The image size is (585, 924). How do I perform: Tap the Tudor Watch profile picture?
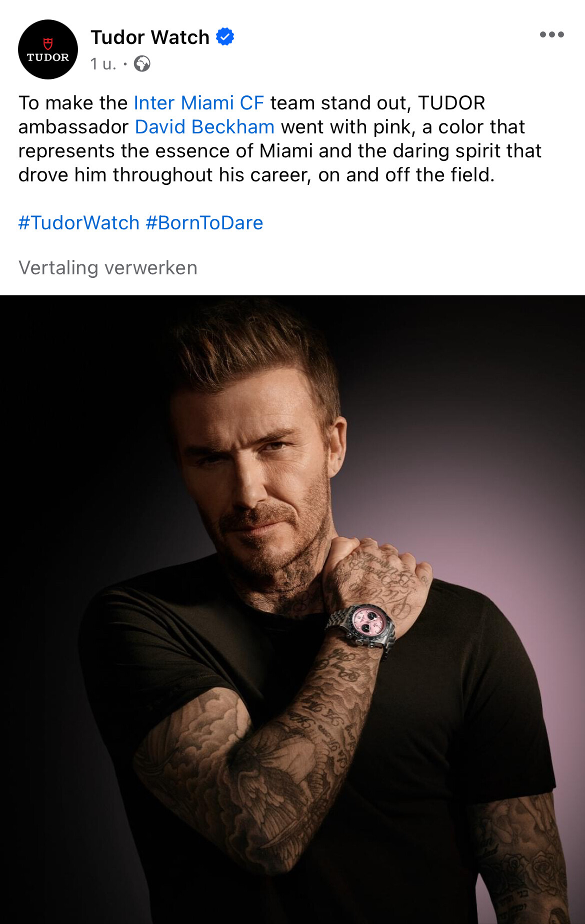pos(48,49)
